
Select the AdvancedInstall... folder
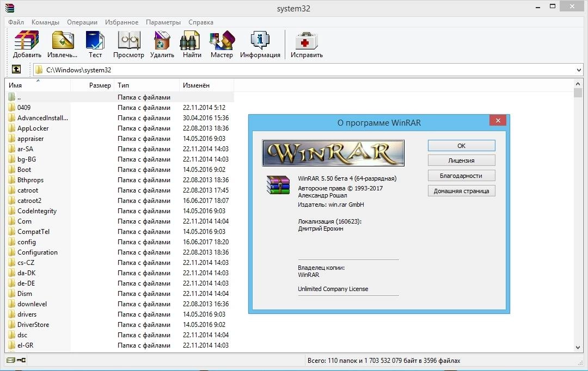coord(43,118)
